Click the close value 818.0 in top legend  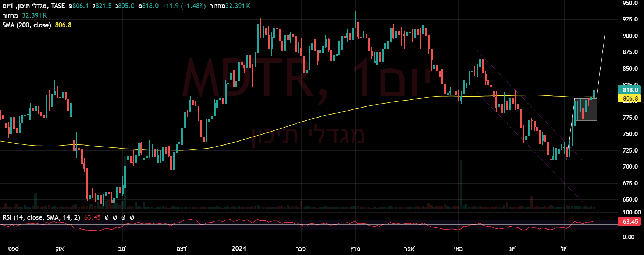point(150,6)
